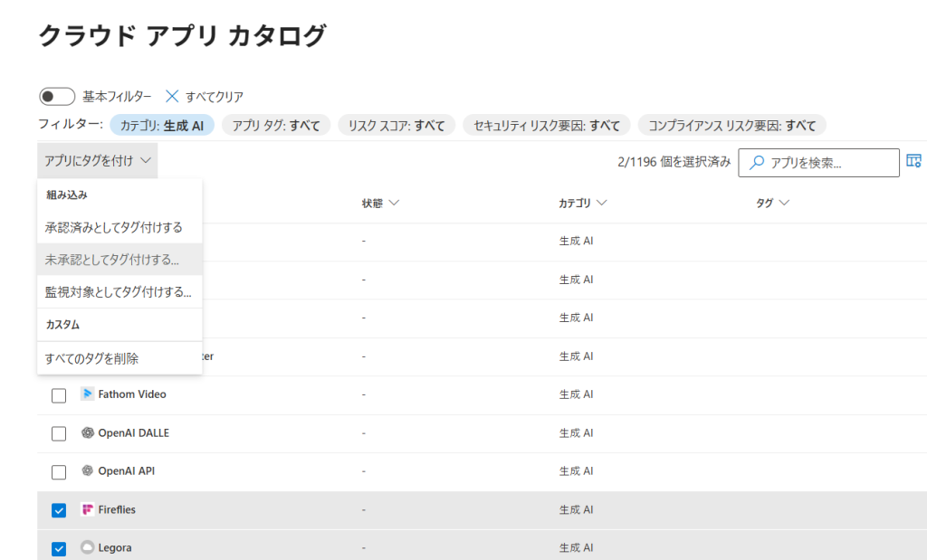
Task: Click the Fireflies app icon
Action: (x=87, y=510)
